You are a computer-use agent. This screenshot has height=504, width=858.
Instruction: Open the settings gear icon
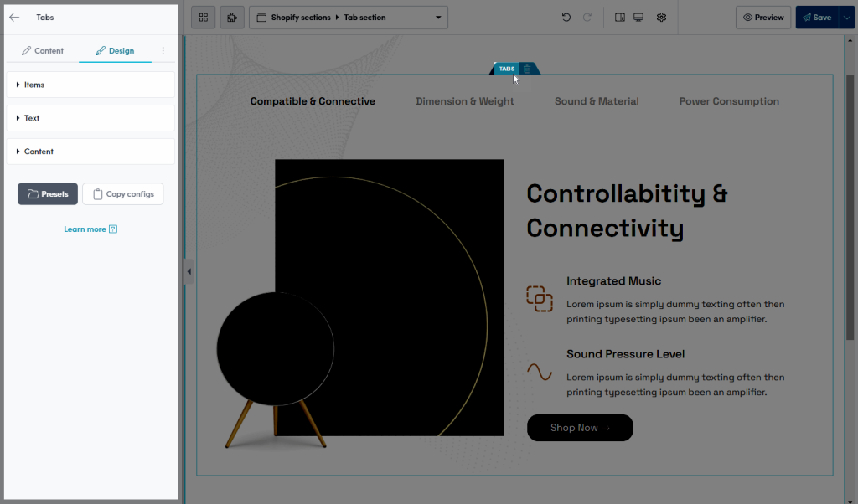[x=662, y=18]
